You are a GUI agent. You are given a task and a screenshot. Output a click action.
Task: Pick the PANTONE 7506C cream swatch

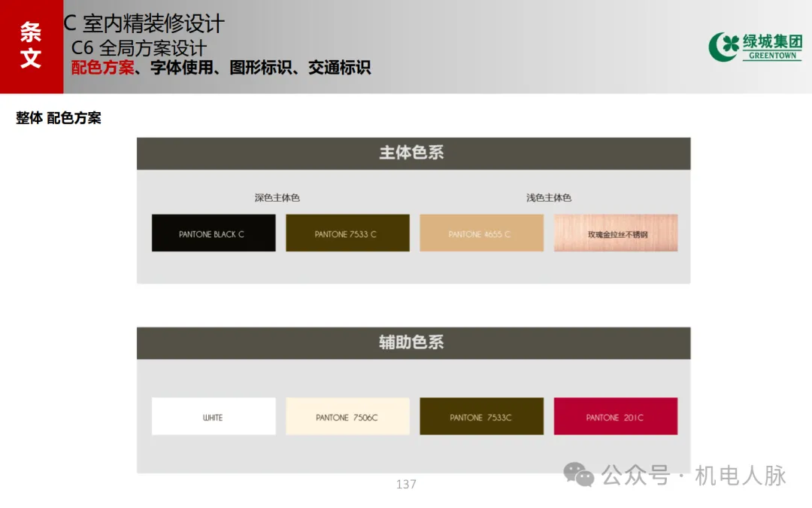tap(347, 416)
